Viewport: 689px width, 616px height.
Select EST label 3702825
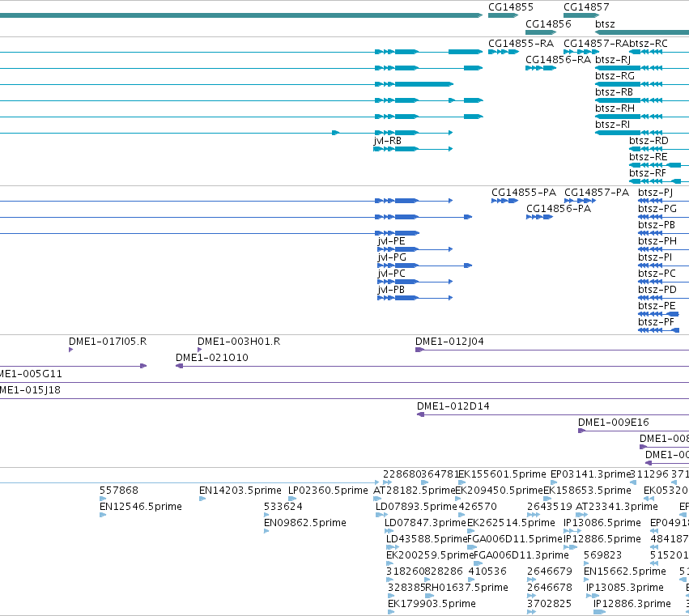[x=549, y=604]
